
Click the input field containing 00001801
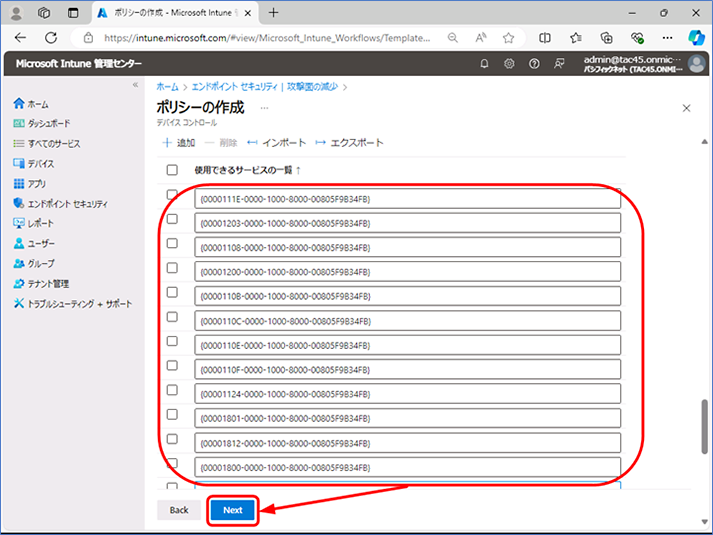(407, 418)
